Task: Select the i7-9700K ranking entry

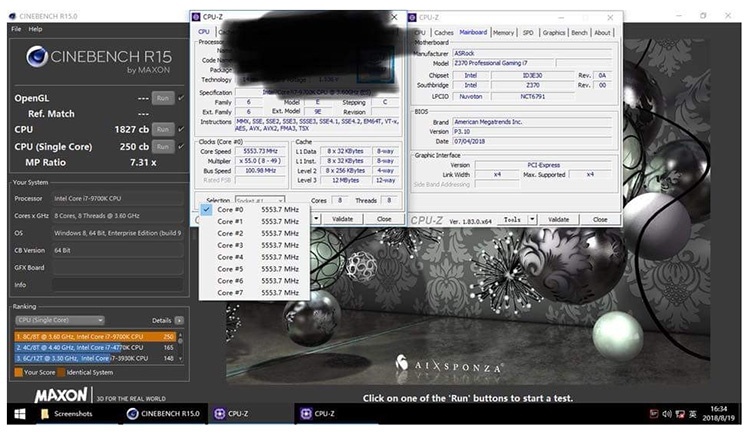Action: click(x=95, y=337)
